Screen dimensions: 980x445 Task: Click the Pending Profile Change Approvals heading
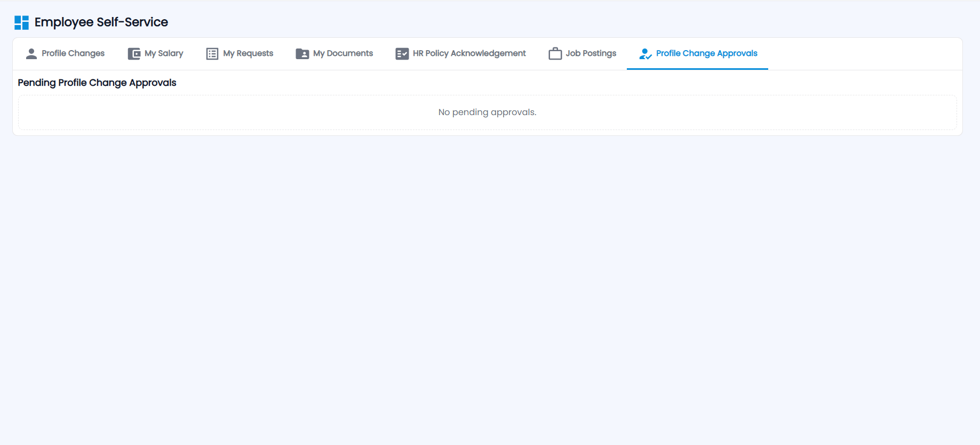tap(97, 83)
